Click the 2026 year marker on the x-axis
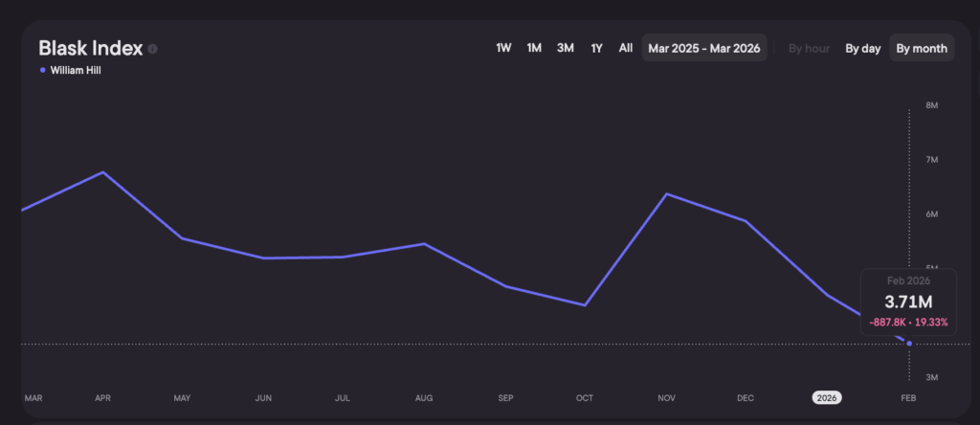This screenshot has width=980, height=425. (826, 397)
